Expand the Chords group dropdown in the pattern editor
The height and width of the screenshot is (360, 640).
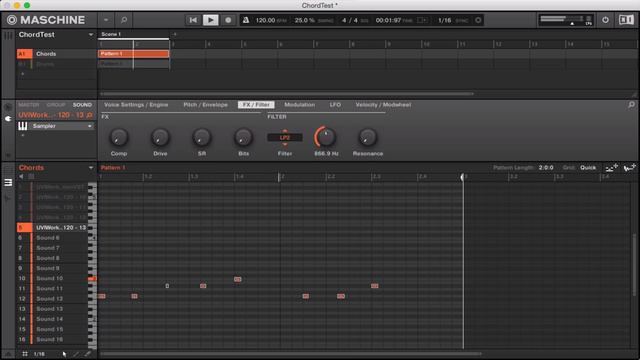pyautogui.click(x=91, y=168)
